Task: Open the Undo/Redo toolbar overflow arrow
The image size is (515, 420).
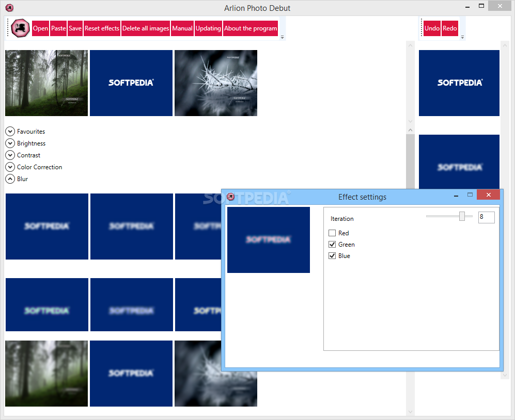Action: point(462,37)
